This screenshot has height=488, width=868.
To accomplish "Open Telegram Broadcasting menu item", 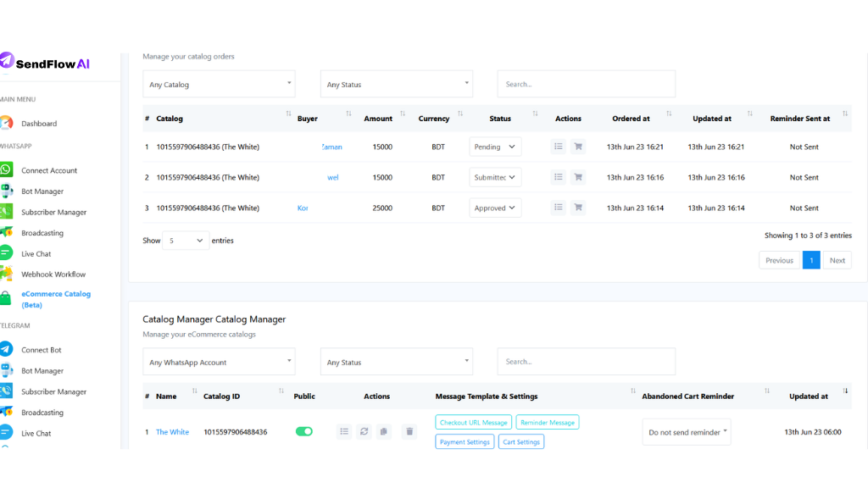I will [42, 413].
